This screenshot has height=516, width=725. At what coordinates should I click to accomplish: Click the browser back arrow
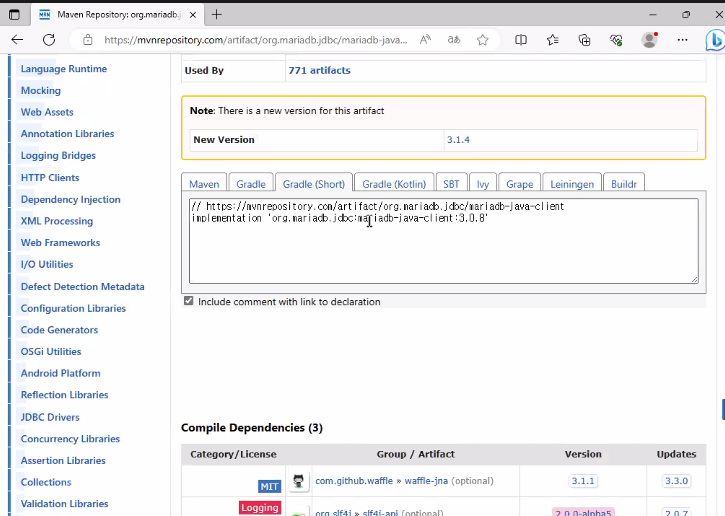(x=17, y=40)
